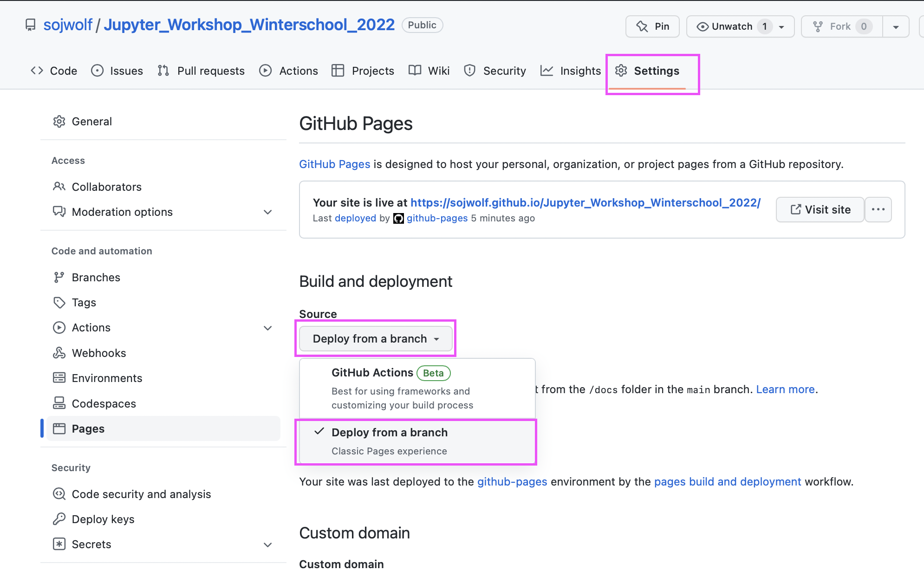Viewport: 924px width, 570px height.
Task: Expand the sidebar Actions chevron
Action: [x=268, y=328]
